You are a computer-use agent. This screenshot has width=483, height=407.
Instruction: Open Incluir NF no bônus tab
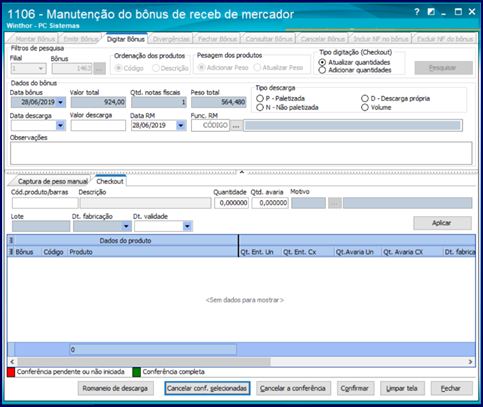point(381,39)
